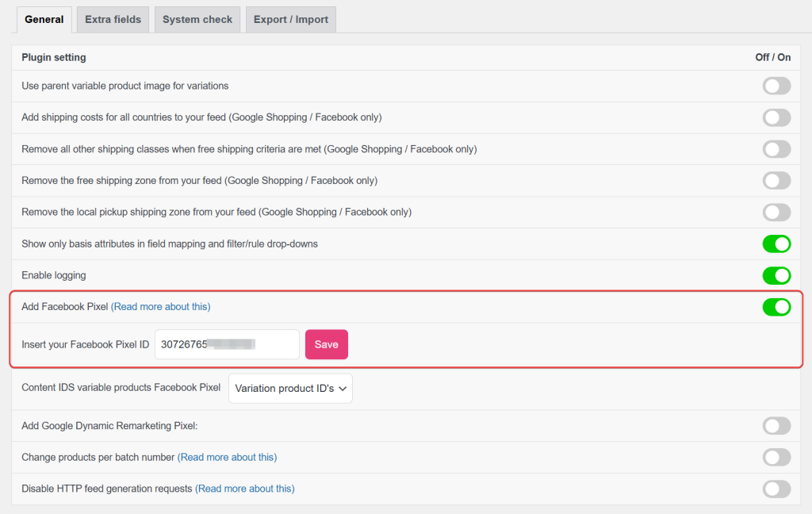The width and height of the screenshot is (812, 514).
Task: Save the Facebook Pixel ID
Action: point(326,343)
